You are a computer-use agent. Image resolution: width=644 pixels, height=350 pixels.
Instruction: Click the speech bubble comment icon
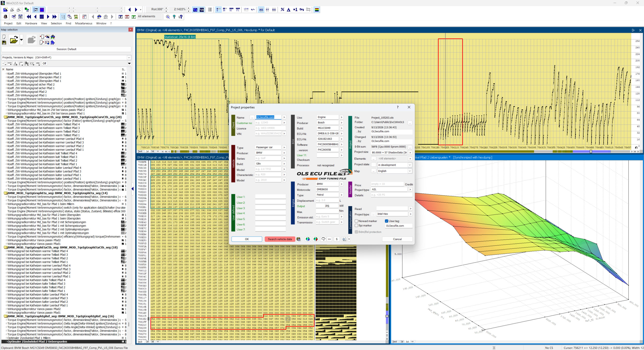(x=323, y=239)
